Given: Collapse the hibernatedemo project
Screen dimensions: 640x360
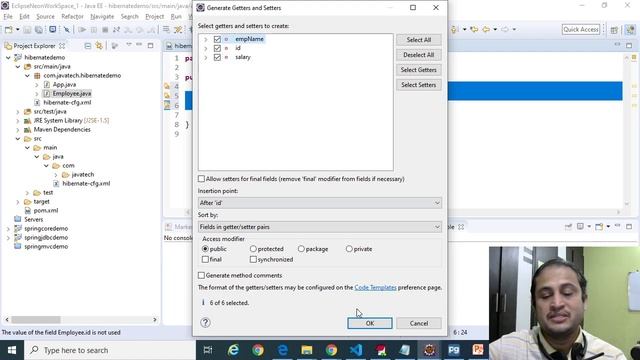Looking at the screenshot, I should (x=8, y=58).
